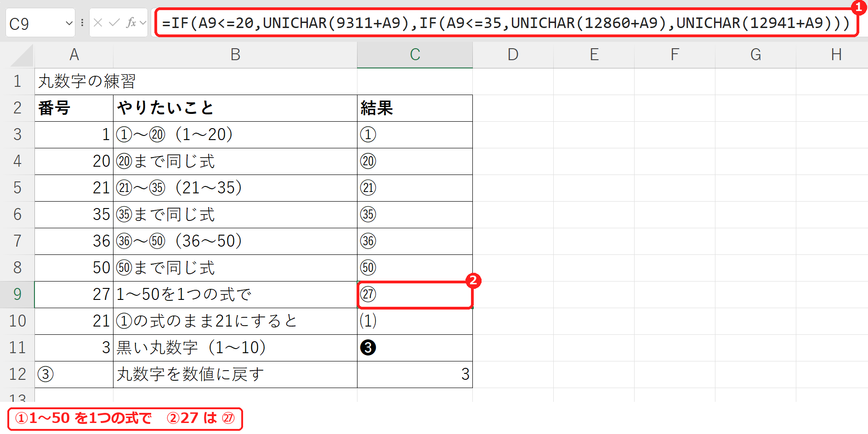Select column H header
Image resolution: width=868 pixels, height=434 pixels.
point(832,55)
